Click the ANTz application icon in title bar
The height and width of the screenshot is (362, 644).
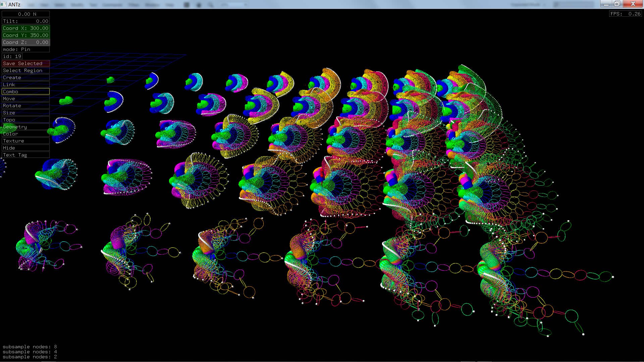point(3,4)
